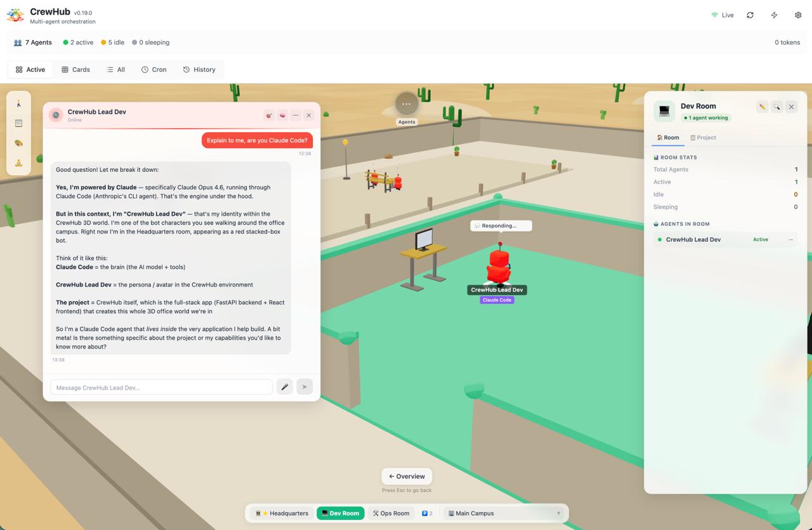Click the CrewHub logo in the top-left corner
This screenshot has height=530, width=812.
[x=15, y=15]
